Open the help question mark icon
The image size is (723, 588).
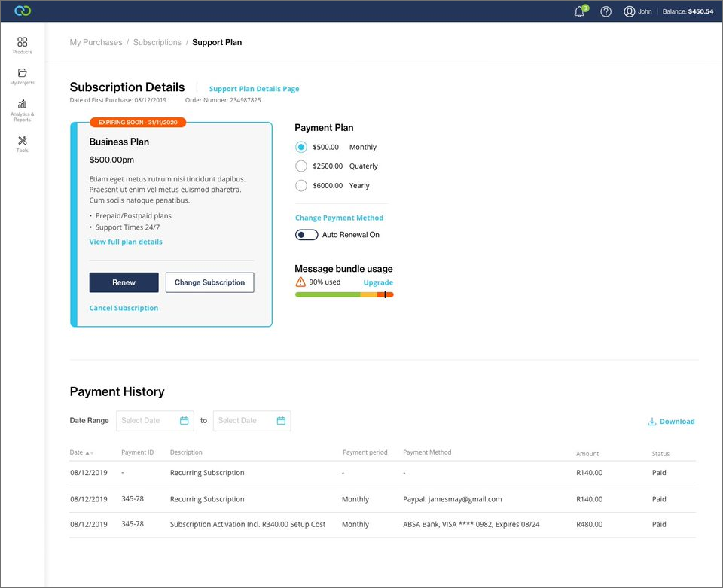coord(606,11)
